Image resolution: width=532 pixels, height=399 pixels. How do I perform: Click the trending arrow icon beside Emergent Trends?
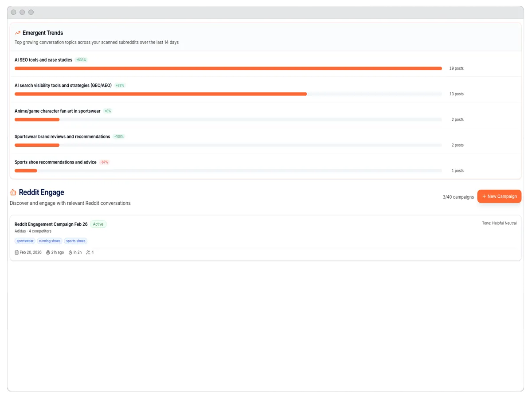17,32
